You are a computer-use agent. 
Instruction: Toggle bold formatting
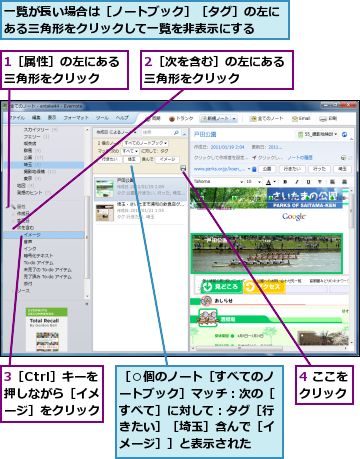(x=285, y=182)
